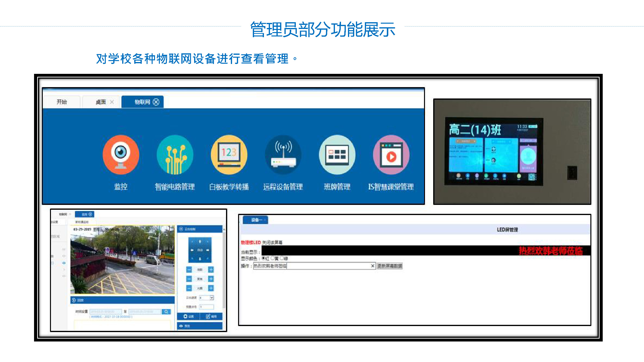
Task: Move camera diagonally with upper-left PTZ arrow
Action: click(192, 242)
